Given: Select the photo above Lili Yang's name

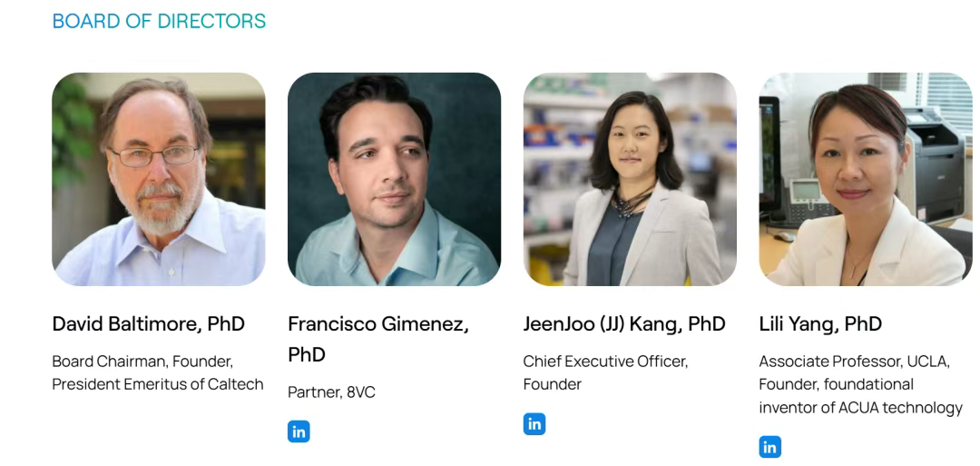Looking at the screenshot, I should 865,179.
